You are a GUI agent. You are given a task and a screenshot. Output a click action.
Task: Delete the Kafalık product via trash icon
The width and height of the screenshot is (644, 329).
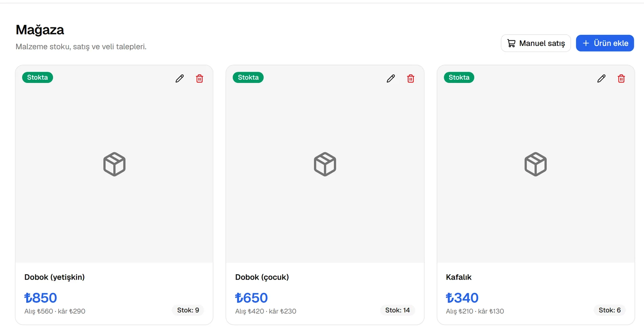(621, 78)
